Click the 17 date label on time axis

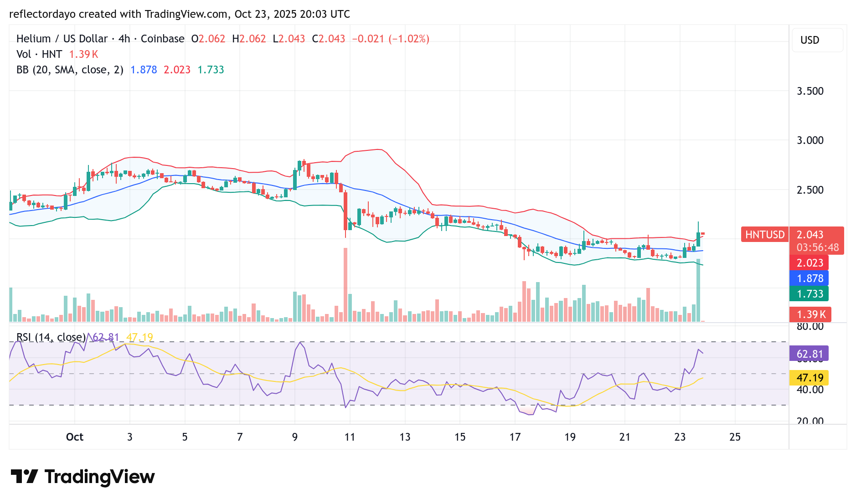coord(515,437)
